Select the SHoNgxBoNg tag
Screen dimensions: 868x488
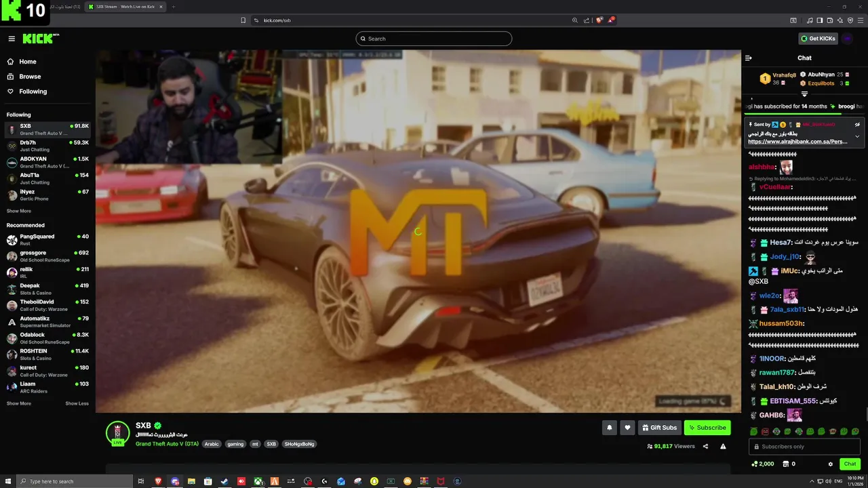(300, 444)
